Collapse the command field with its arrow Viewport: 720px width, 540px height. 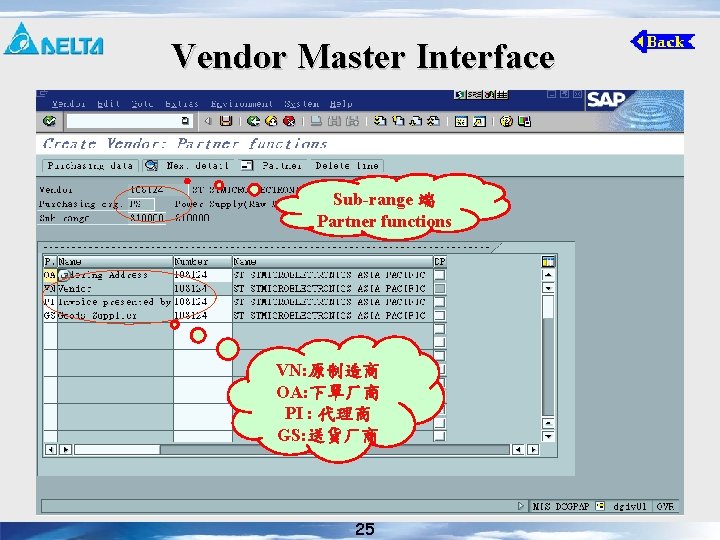pyautogui.click(x=208, y=121)
